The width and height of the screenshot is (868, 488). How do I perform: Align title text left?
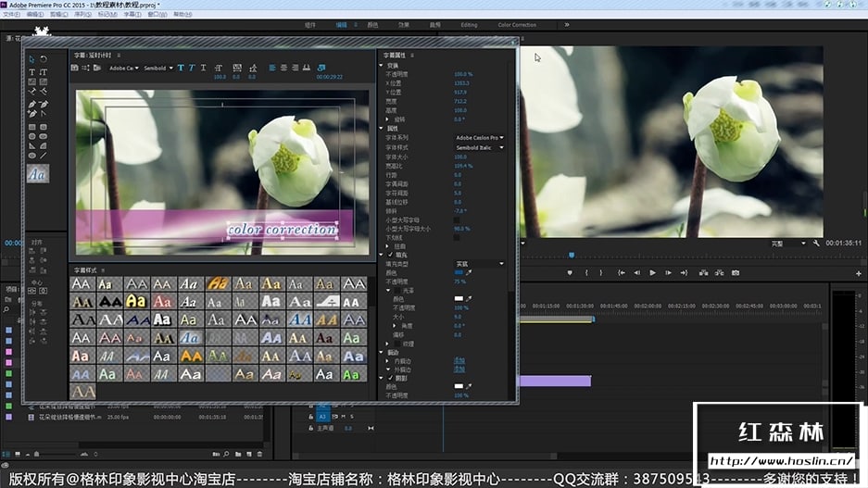click(x=271, y=68)
